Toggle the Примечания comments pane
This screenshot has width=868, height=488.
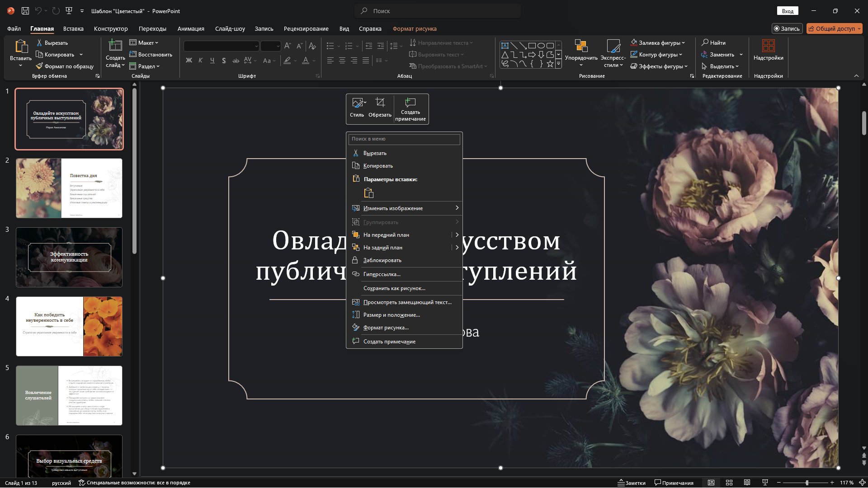tap(674, 483)
